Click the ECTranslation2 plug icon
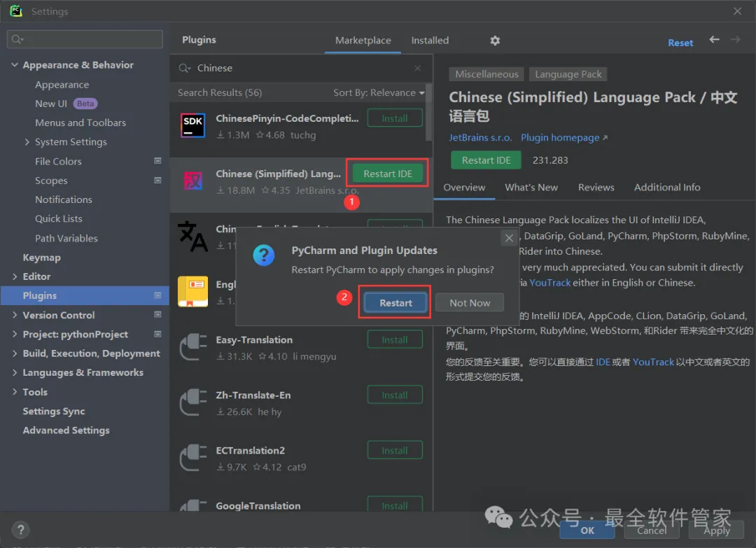Viewport: 756px width, 548px height. 193,458
